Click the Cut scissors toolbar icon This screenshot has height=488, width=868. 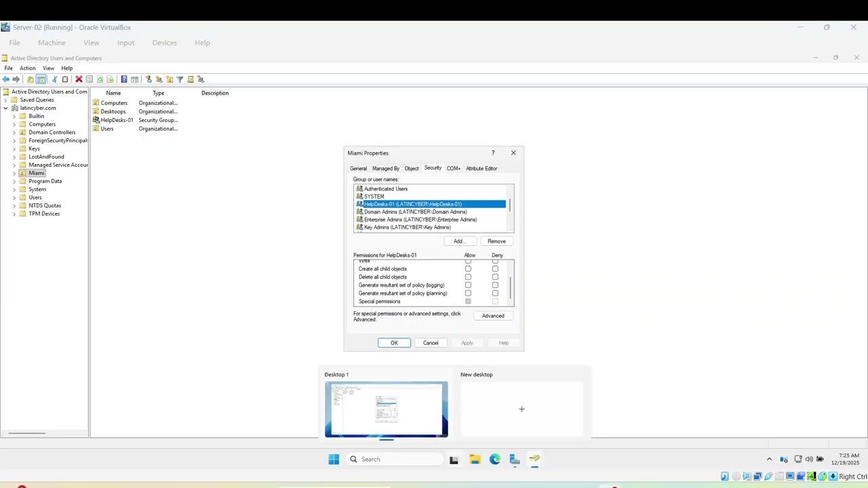55,79
